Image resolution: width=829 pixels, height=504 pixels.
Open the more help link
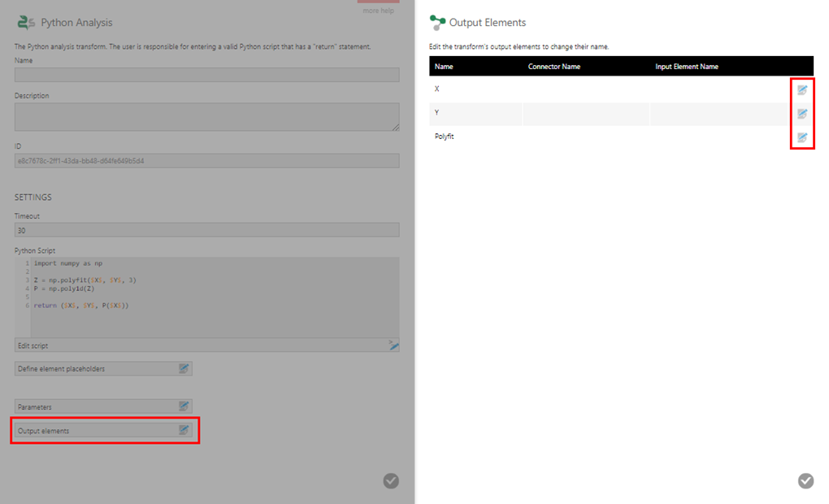[x=377, y=11]
